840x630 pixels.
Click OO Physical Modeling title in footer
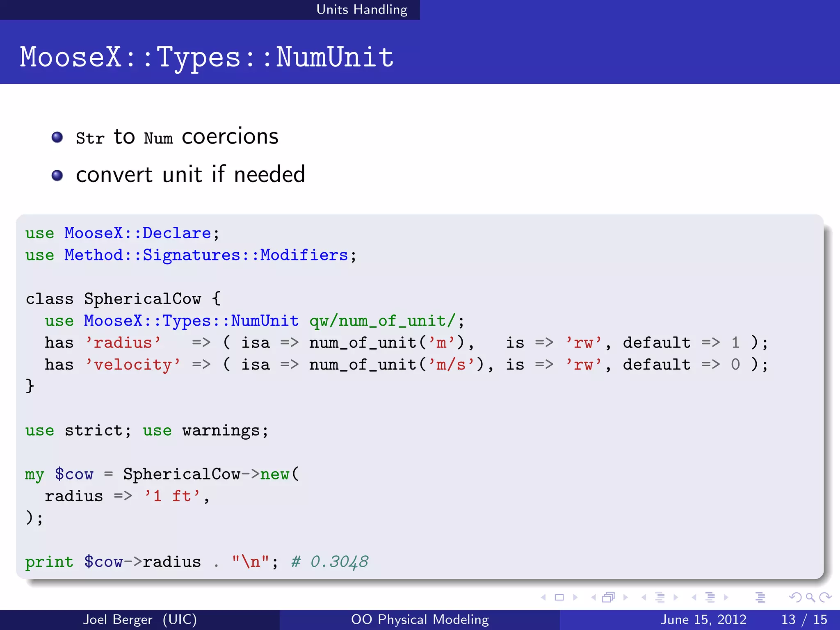point(420,619)
